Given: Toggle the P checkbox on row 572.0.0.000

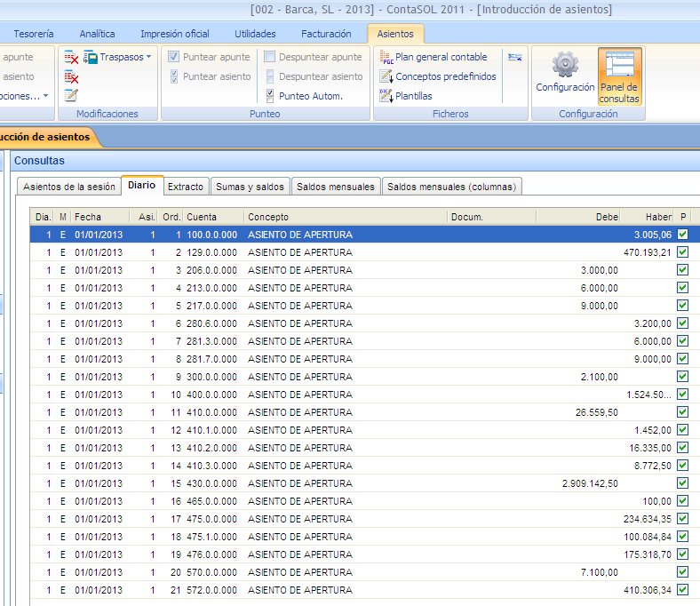Looking at the screenshot, I should pyautogui.click(x=682, y=590).
